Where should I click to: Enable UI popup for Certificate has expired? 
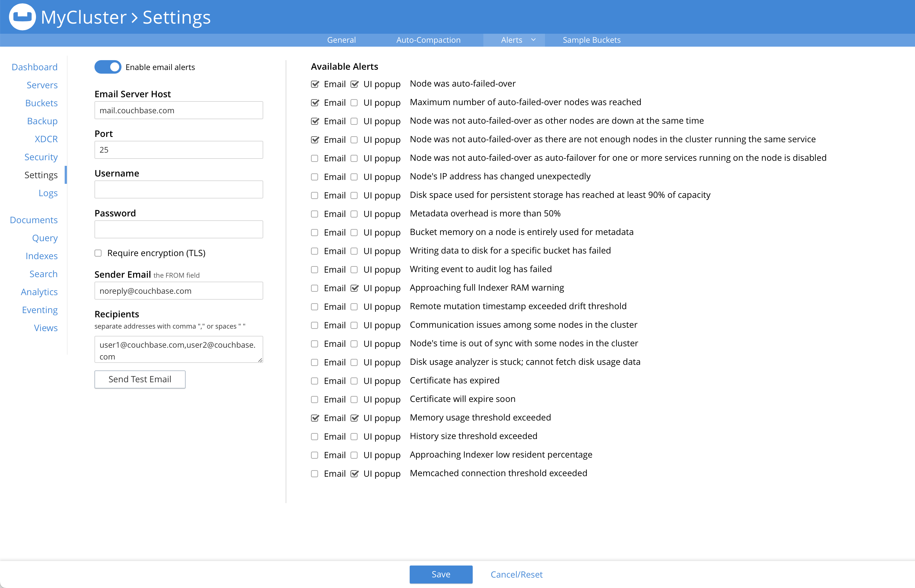pyautogui.click(x=354, y=381)
